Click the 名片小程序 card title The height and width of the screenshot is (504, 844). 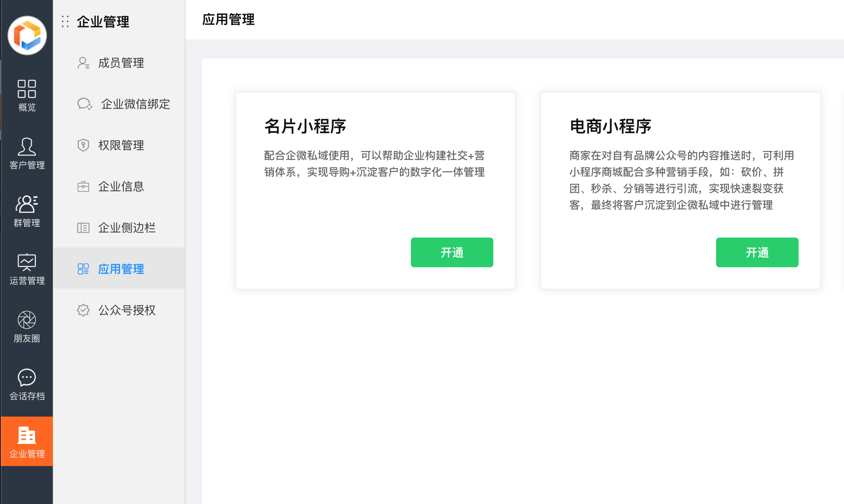(305, 126)
